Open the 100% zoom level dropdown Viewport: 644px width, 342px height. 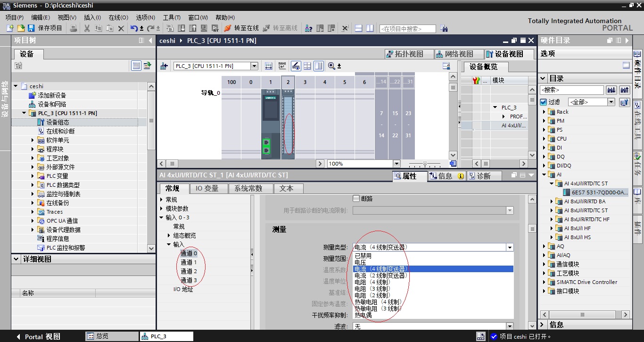pyautogui.click(x=396, y=164)
